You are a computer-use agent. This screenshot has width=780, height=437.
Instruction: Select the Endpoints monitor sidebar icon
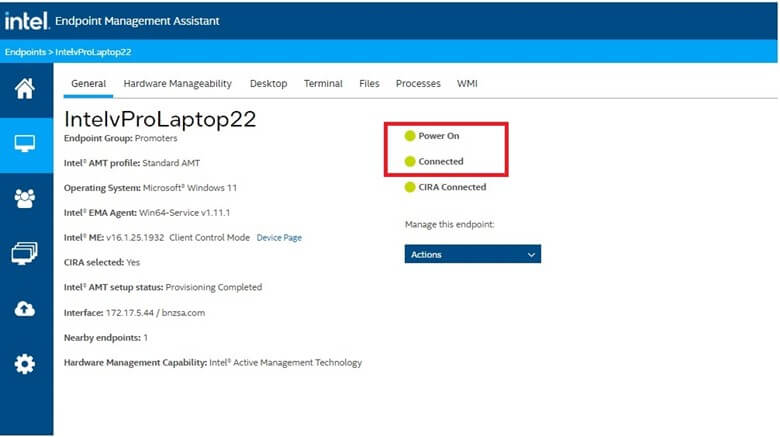pyautogui.click(x=24, y=144)
